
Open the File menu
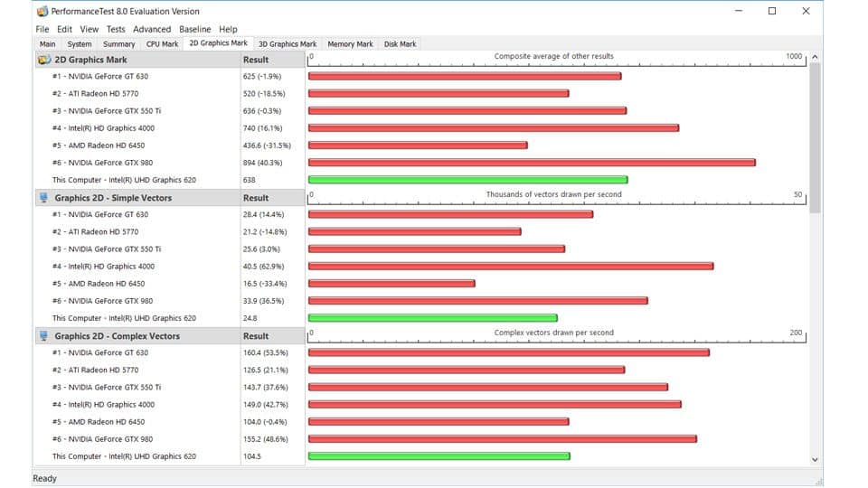coord(42,29)
